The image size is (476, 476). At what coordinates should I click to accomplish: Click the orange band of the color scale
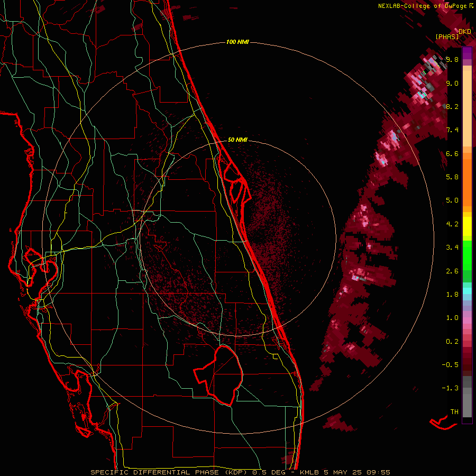(467, 179)
